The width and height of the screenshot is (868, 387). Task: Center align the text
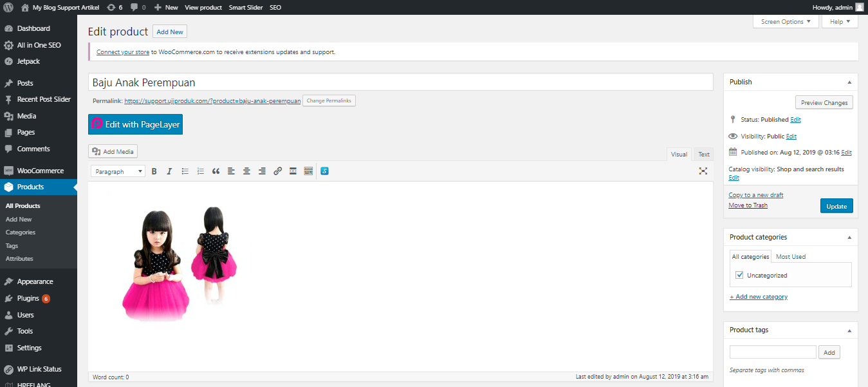pyautogui.click(x=246, y=171)
